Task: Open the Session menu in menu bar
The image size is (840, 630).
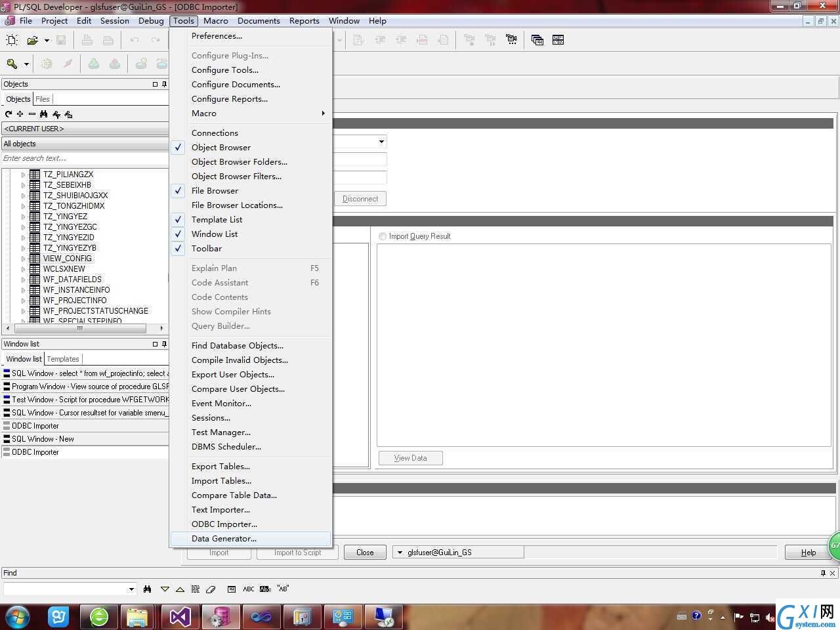Action: tap(115, 21)
